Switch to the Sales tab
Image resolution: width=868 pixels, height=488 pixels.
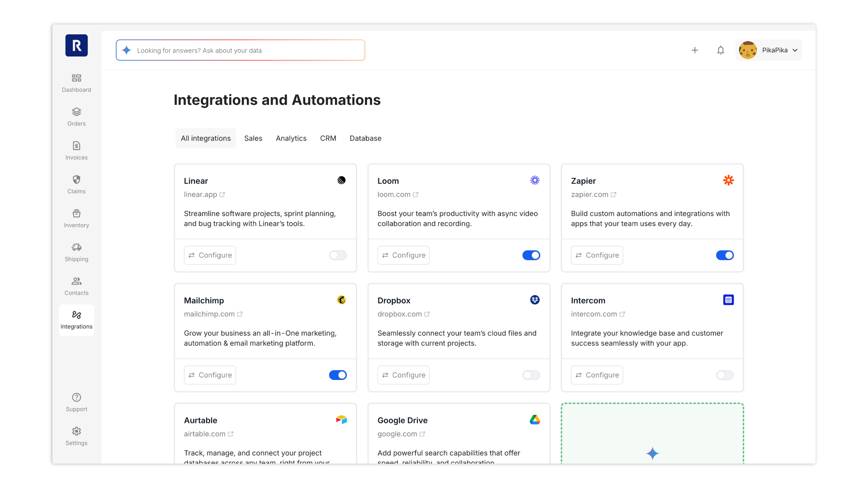tap(253, 138)
